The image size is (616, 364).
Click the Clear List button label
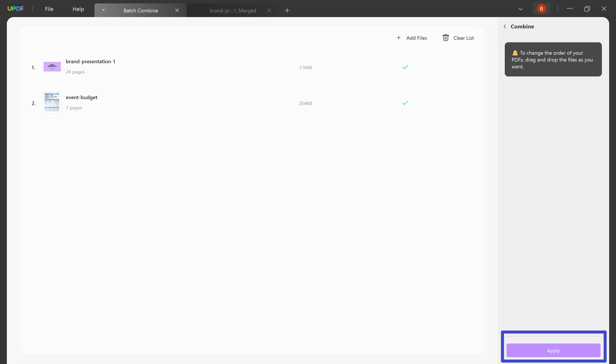click(463, 38)
